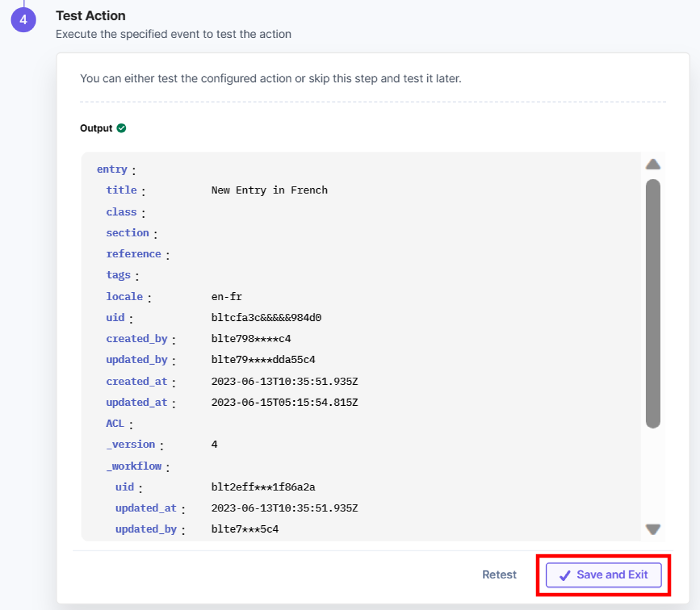Image resolution: width=700 pixels, height=610 pixels.
Task: Select the ACL key
Action: pos(115,423)
